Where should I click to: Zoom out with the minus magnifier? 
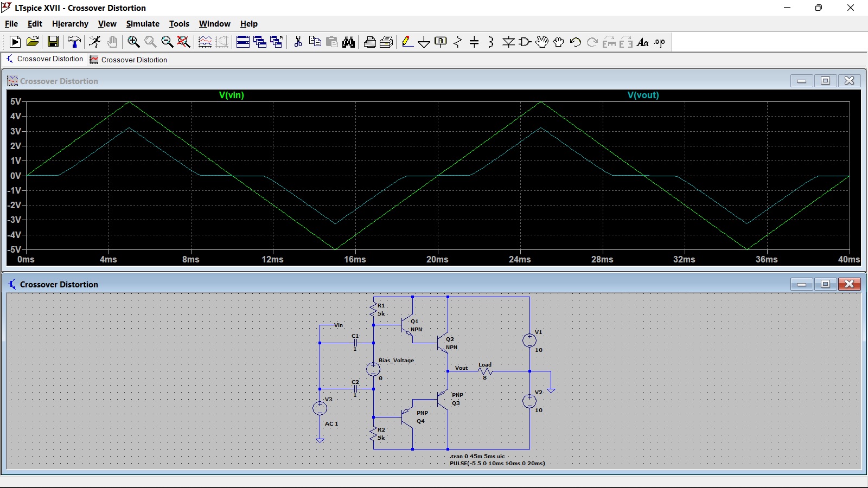pos(167,42)
